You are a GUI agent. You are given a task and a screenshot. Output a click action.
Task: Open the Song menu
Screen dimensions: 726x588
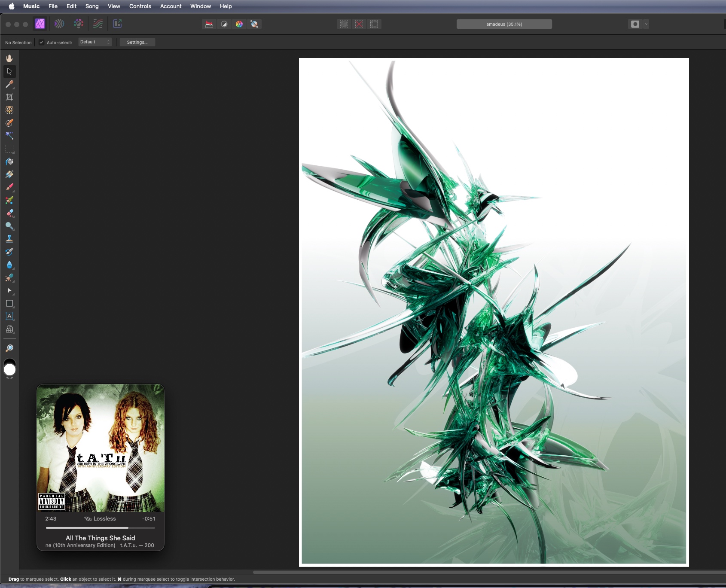92,6
